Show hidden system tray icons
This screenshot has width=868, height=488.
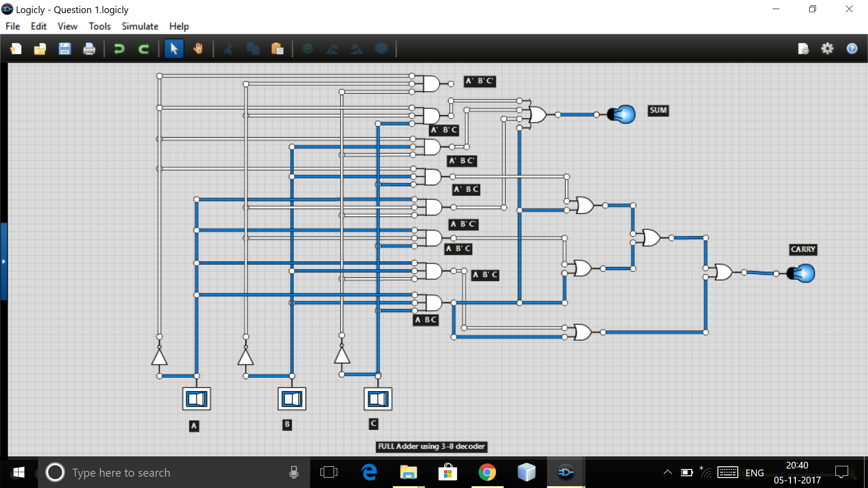click(667, 473)
